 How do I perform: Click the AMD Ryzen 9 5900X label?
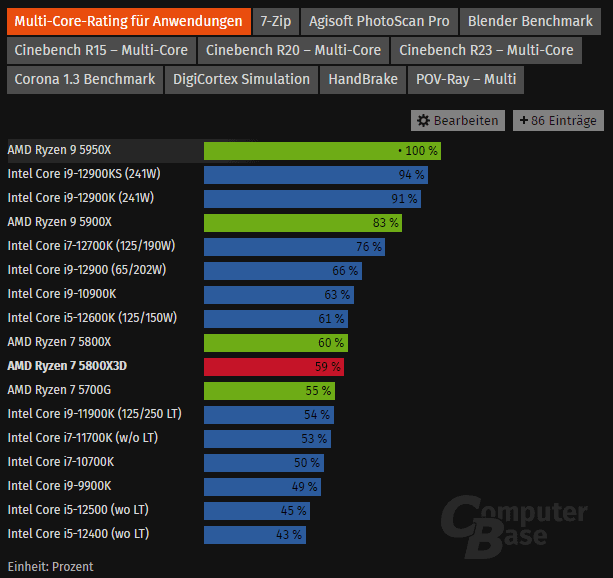[60, 222]
